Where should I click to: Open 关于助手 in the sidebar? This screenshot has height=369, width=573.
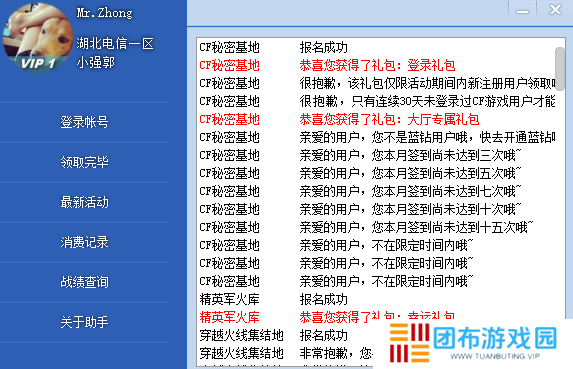84,322
